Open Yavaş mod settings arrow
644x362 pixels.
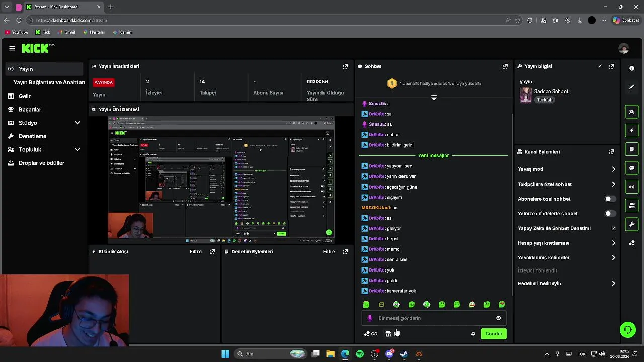point(613,169)
